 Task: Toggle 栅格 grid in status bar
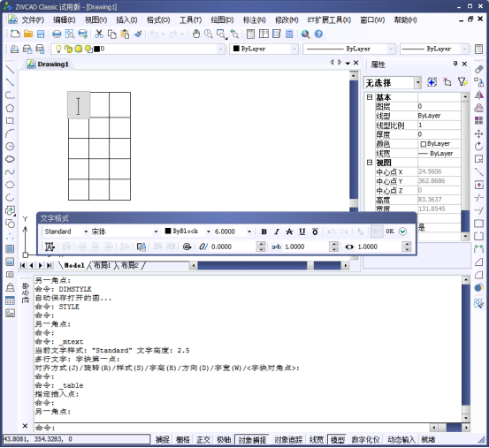point(183,439)
